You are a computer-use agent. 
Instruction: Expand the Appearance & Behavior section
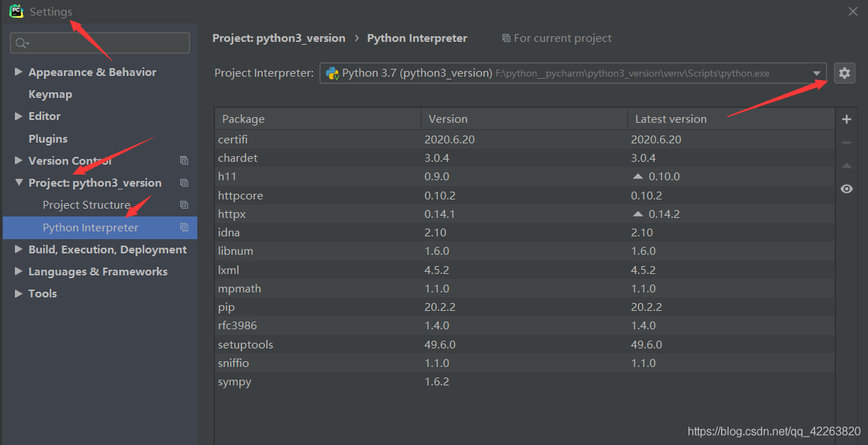coord(18,72)
